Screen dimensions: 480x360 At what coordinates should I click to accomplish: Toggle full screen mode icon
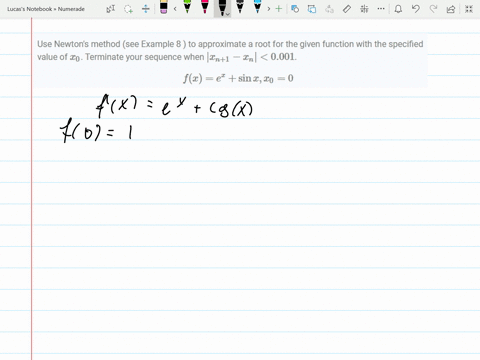click(x=469, y=9)
